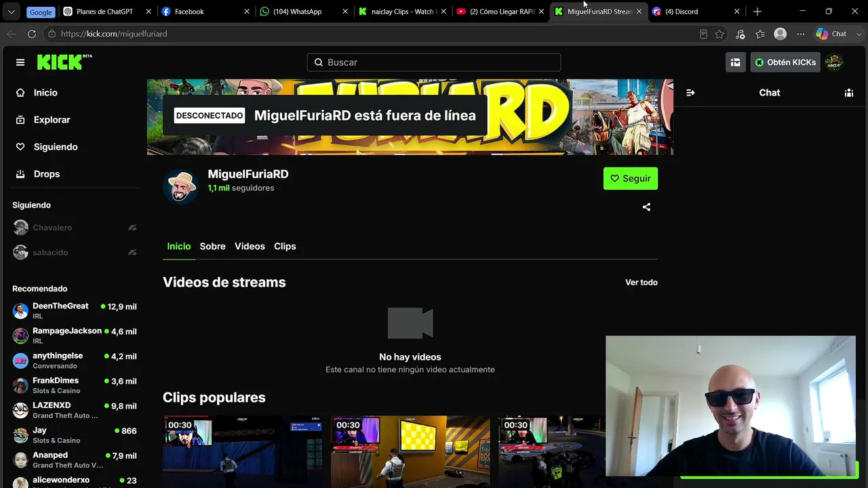Screen dimensions: 868x488
Task: Share the MiguelFuriaRD channel
Action: [646, 207]
